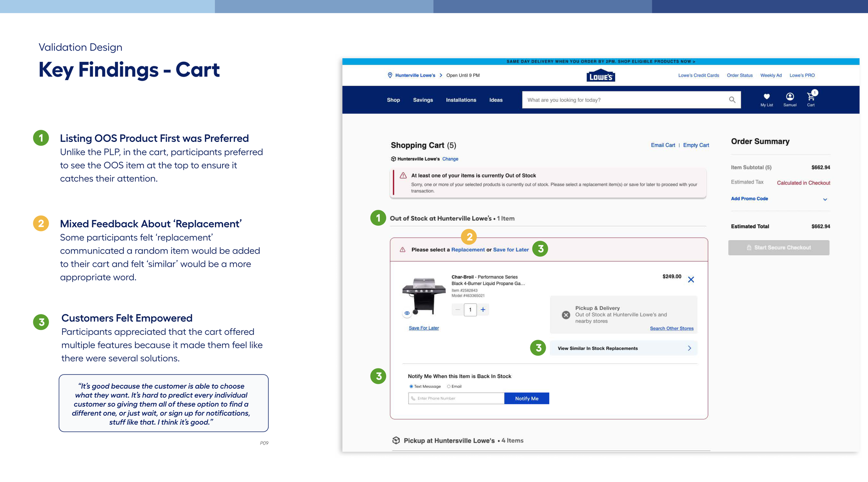Expand the Add Promo Code chevron
This screenshot has height=482, width=868.
pyautogui.click(x=825, y=200)
